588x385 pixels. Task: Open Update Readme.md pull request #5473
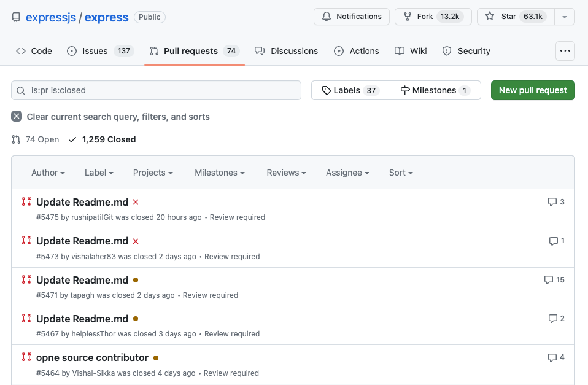[82, 241]
